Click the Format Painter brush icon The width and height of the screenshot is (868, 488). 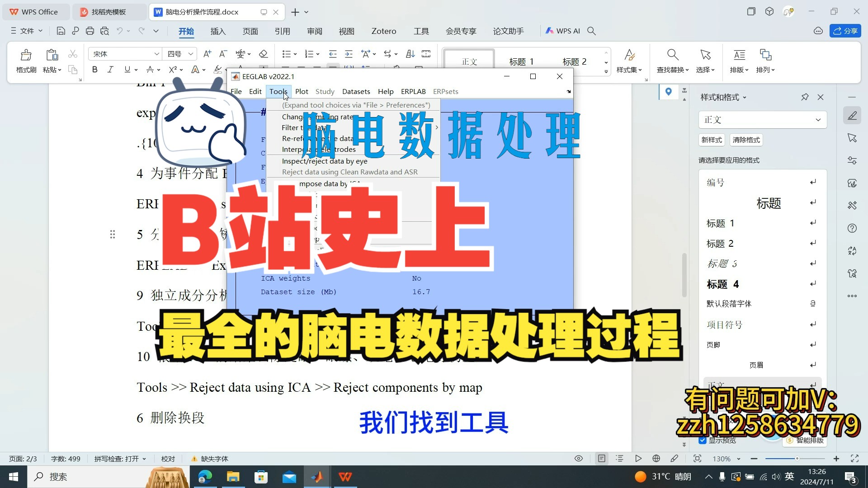click(x=26, y=55)
